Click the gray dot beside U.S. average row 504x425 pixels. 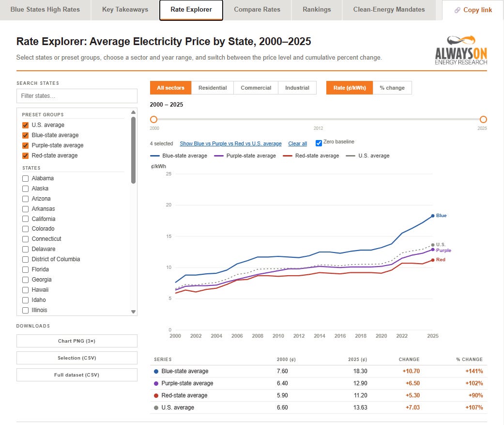point(156,408)
